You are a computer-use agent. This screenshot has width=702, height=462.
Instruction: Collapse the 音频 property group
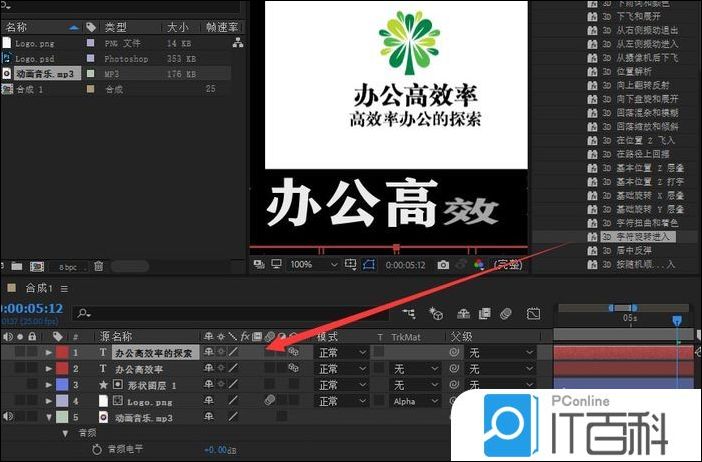[x=65, y=433]
